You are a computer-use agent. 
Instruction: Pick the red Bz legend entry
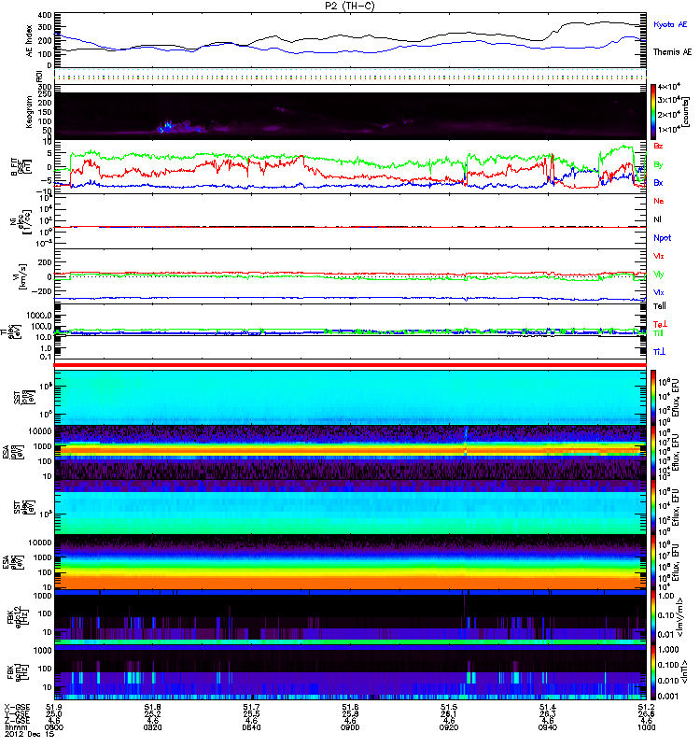point(659,147)
